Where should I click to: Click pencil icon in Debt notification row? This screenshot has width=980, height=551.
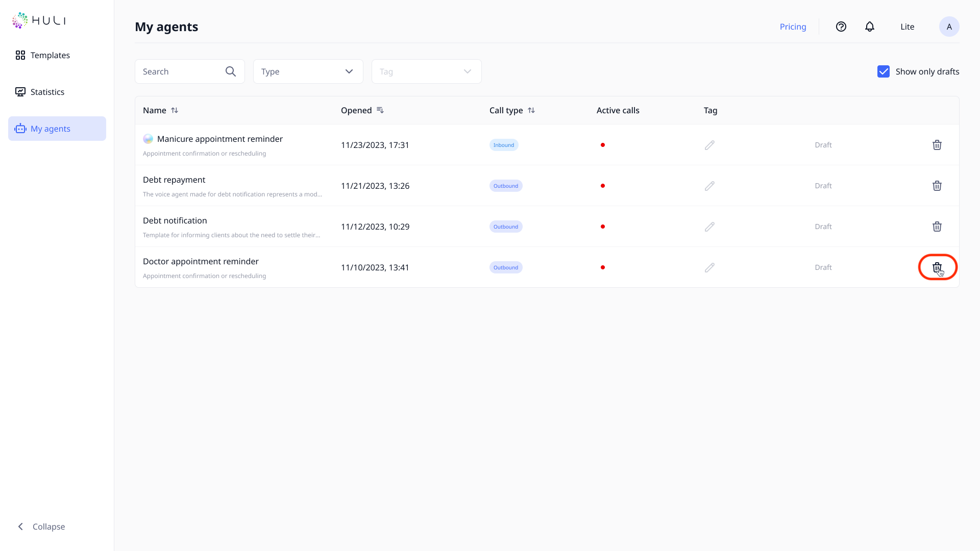click(709, 227)
